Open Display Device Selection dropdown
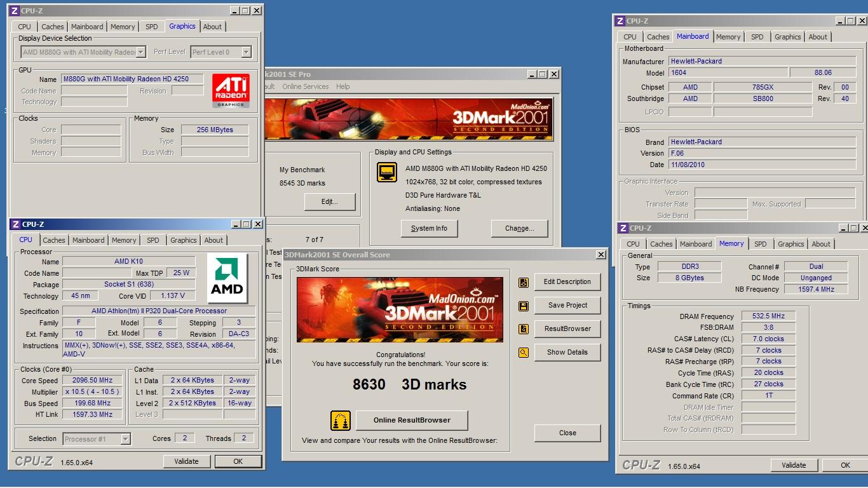 point(141,52)
